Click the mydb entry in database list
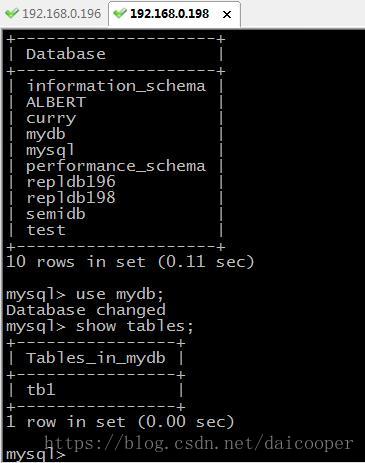365x463 pixels. click(46, 134)
